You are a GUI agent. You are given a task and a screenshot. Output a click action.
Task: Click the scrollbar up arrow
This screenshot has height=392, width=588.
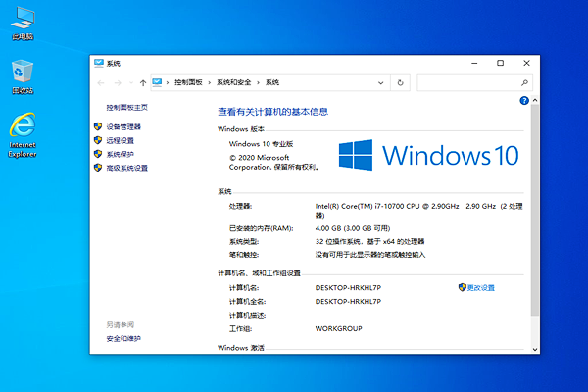pos(535,100)
